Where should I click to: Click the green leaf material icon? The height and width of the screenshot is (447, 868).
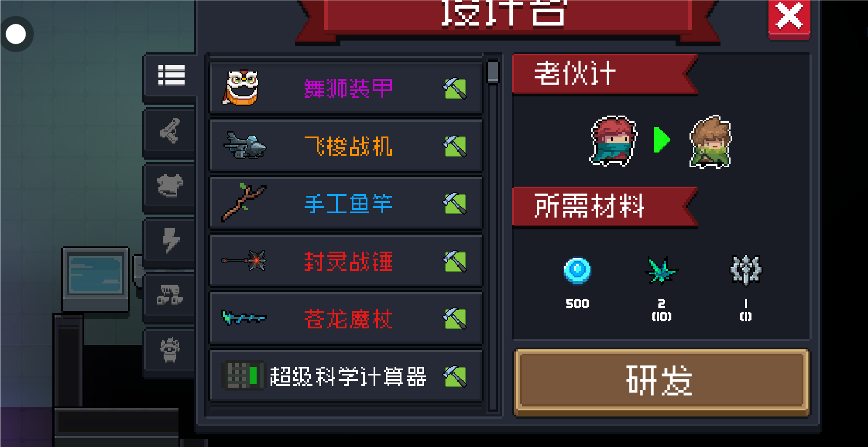pos(661,271)
